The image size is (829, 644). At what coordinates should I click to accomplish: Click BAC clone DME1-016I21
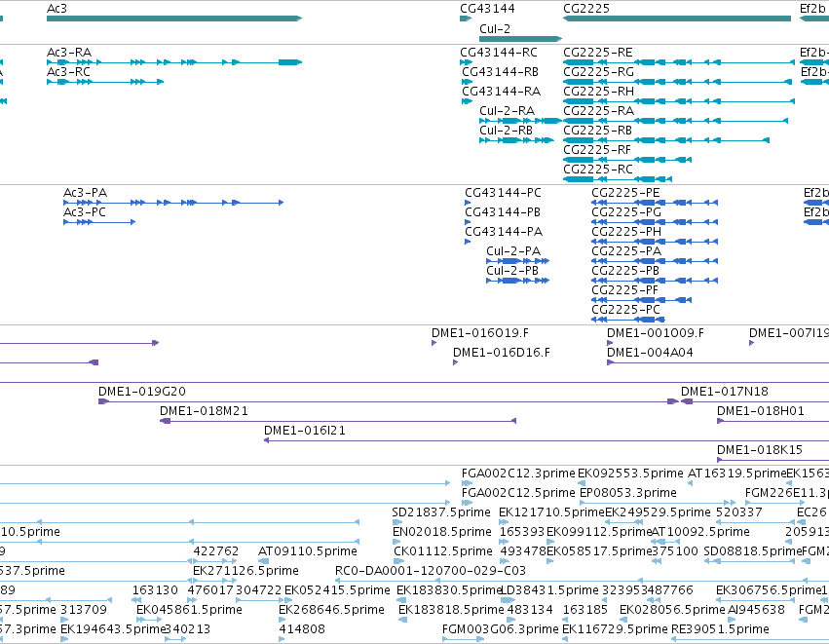click(305, 432)
